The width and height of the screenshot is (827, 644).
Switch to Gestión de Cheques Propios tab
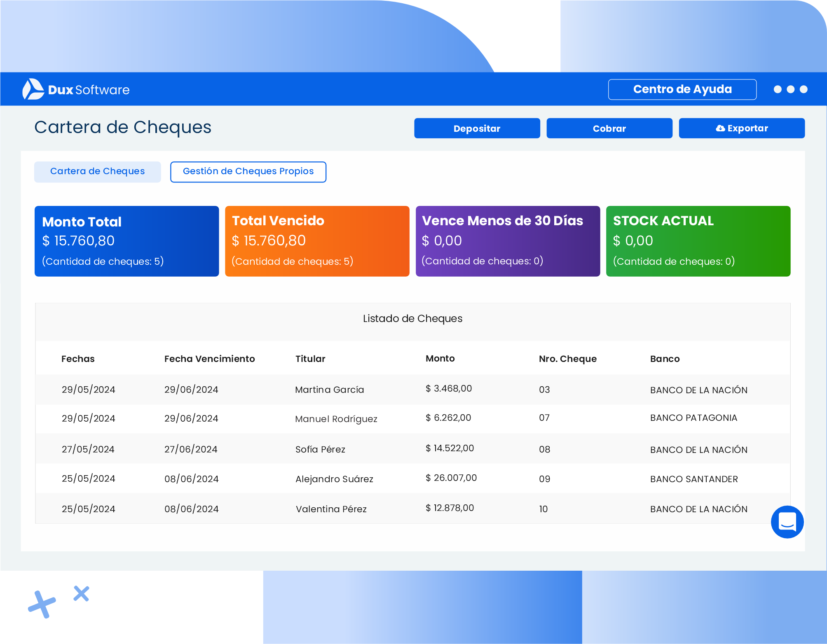pos(248,171)
